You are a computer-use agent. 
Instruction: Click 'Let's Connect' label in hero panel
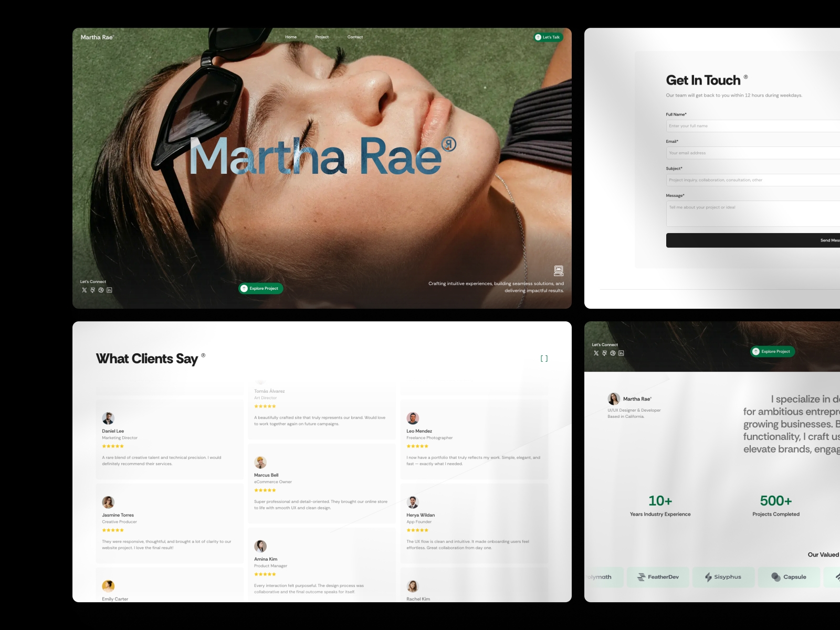pos(93,282)
